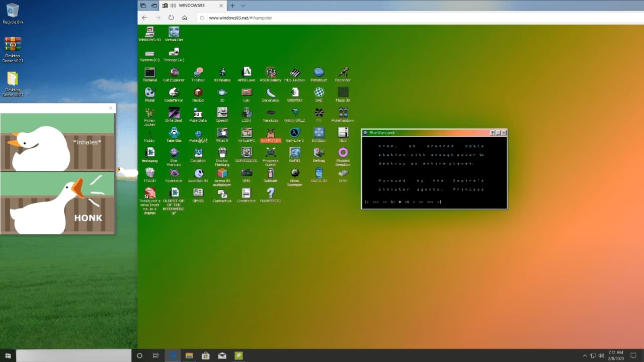Switch to the WINDOWS93 browser tab

193,6
